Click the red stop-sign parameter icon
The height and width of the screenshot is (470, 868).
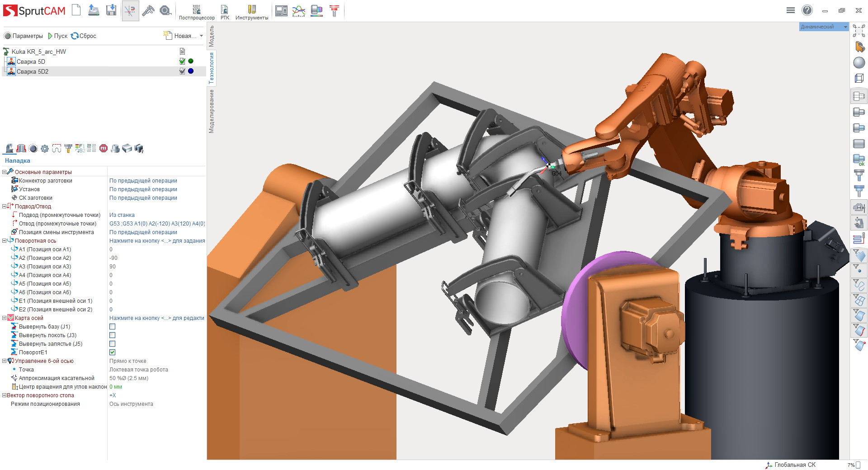[104, 148]
